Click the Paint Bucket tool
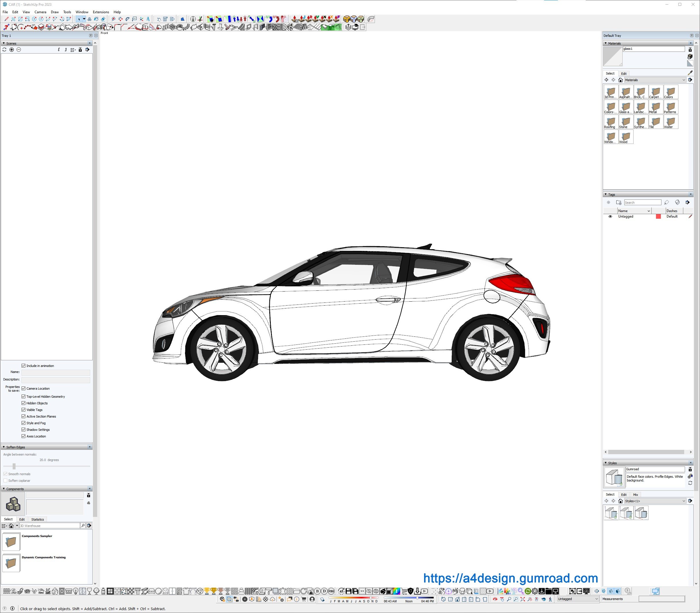The image size is (700, 613). (96, 19)
